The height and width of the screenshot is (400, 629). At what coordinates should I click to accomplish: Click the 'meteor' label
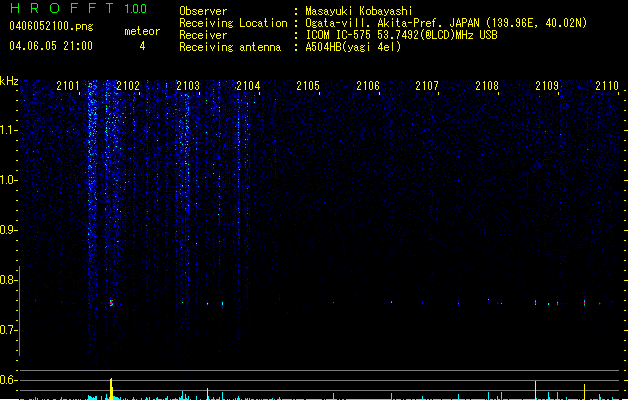(142, 31)
